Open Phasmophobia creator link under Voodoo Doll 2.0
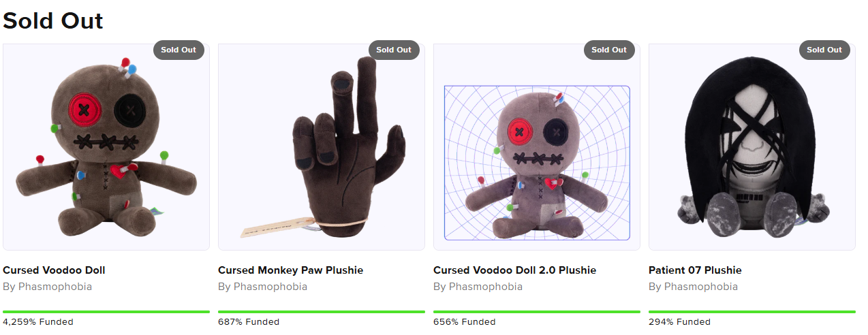This screenshot has width=868, height=335. point(486,287)
